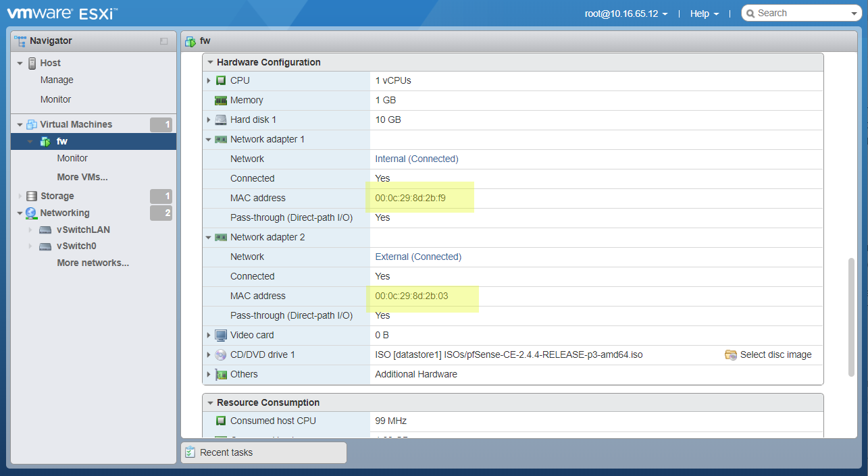Click the Networking count badge

coord(161,213)
